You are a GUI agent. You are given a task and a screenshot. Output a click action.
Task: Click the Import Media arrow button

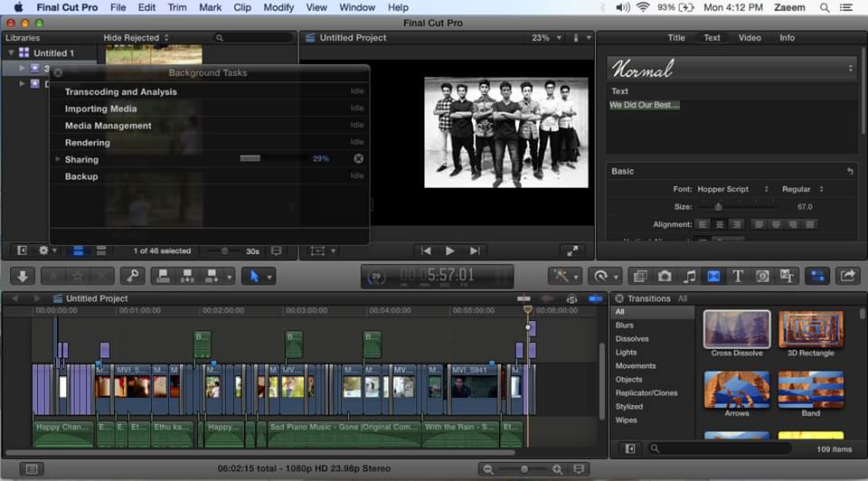tap(23, 276)
